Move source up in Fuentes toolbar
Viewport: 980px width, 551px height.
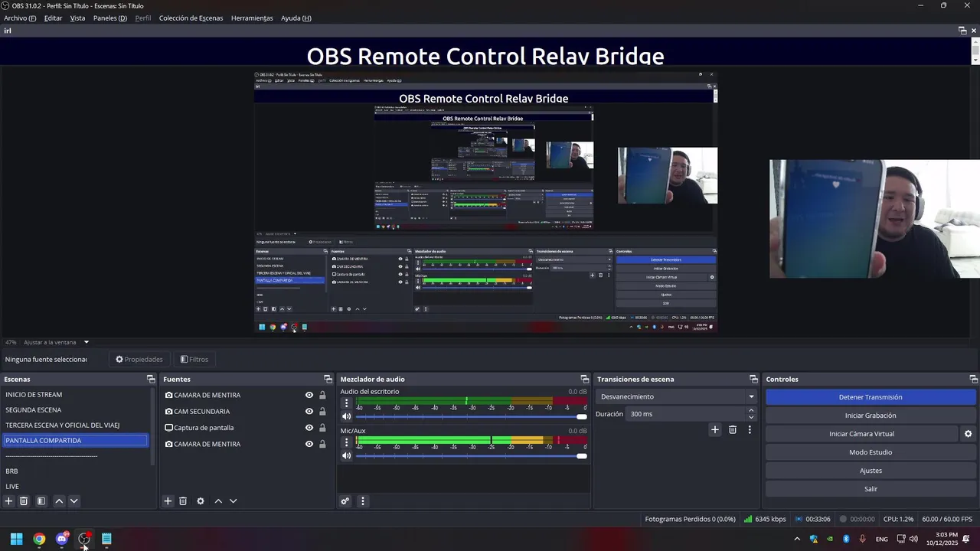218,501
